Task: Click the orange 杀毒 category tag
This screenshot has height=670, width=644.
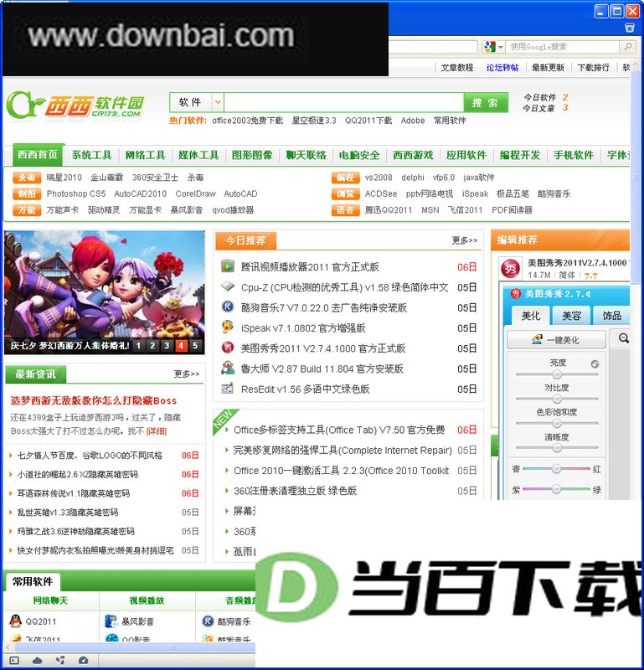Action: pyautogui.click(x=27, y=178)
